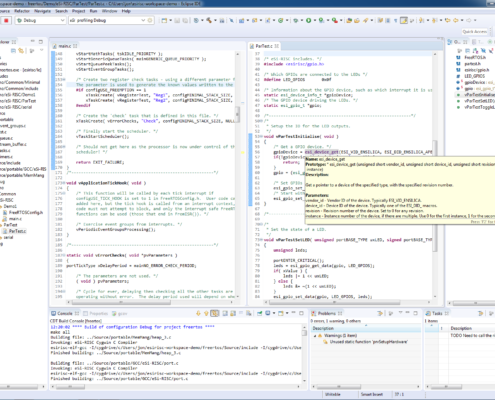Collapse the Warnings (1 item) group
Screen dimensions: 495x400
pyautogui.click(x=315, y=336)
